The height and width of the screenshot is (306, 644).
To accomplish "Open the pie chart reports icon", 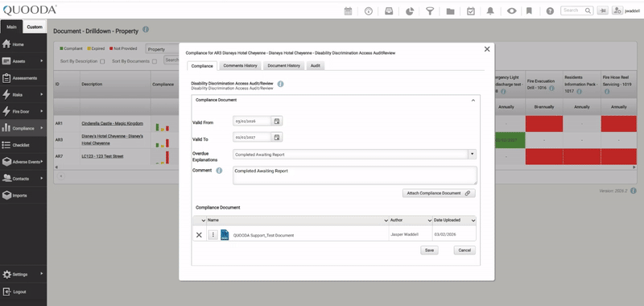I will 410,11.
